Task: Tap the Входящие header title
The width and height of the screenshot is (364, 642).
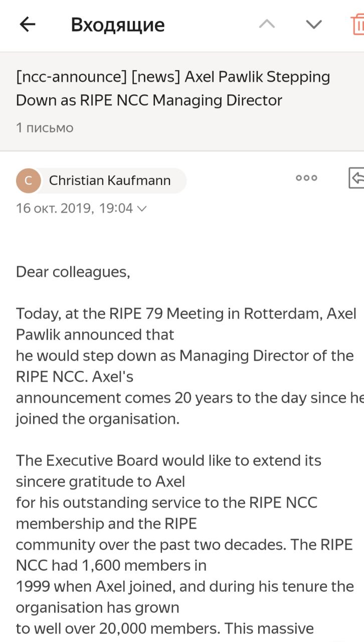Action: 118,25
